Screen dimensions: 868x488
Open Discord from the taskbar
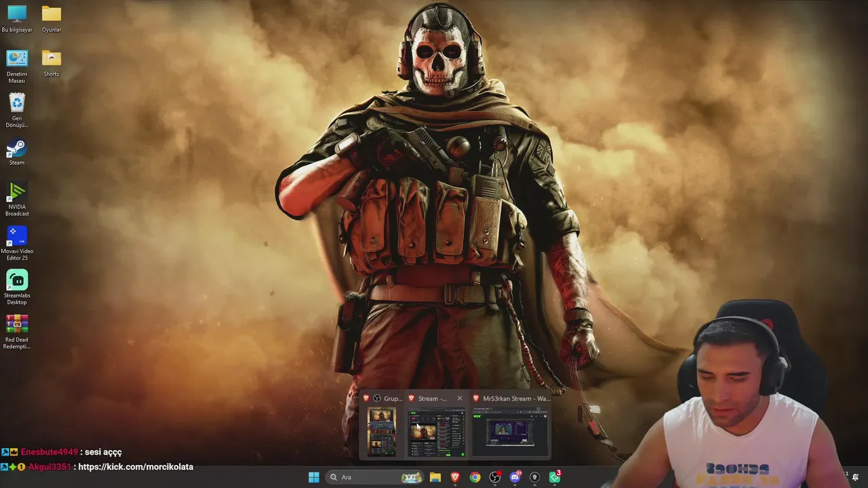(515, 477)
